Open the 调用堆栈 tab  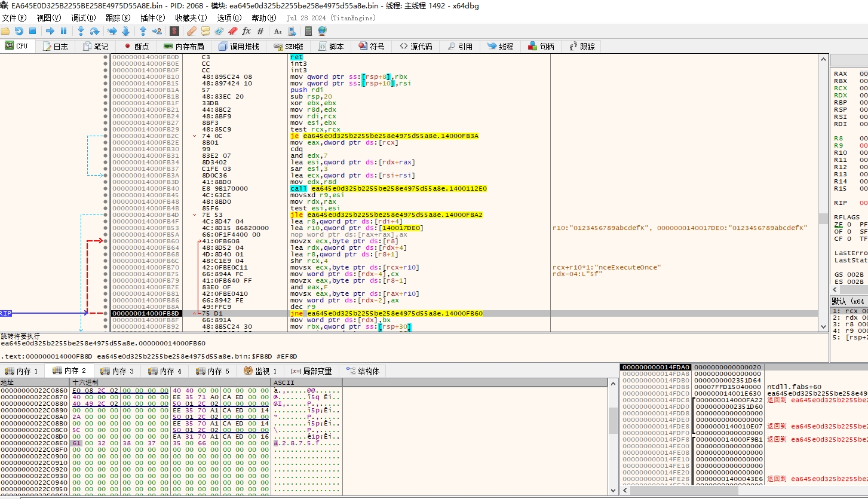(239, 46)
